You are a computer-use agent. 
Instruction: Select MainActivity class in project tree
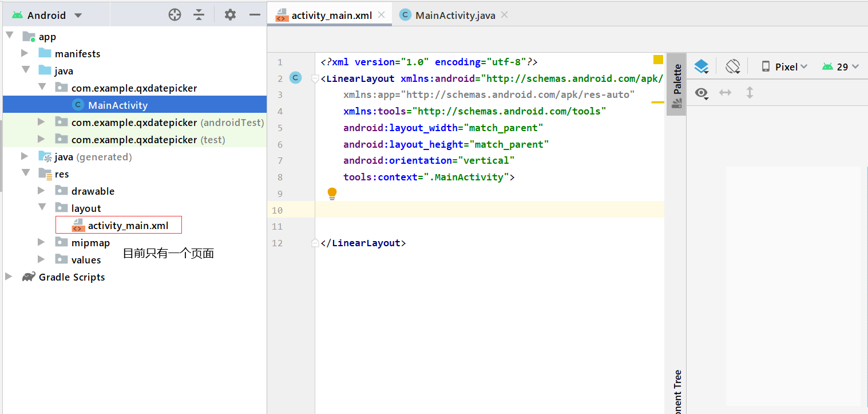(134, 105)
